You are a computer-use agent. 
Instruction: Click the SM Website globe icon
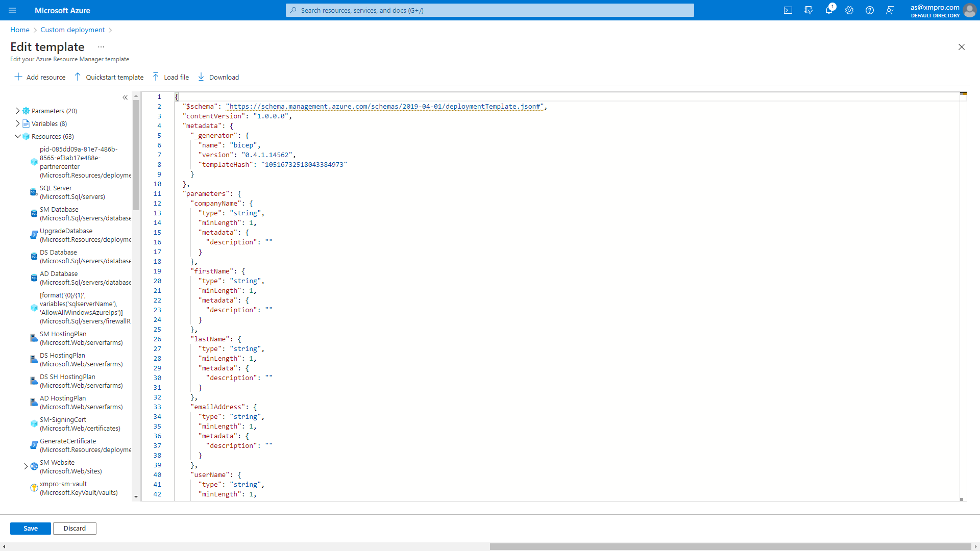[34, 466]
